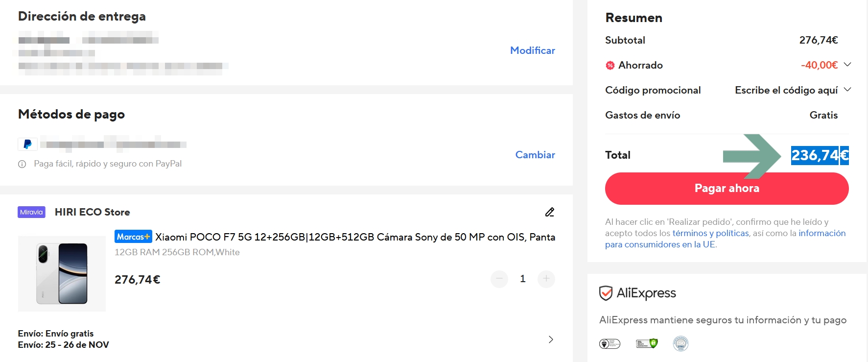Click the Marcas+ brand badge
868x362 pixels.
tap(133, 237)
